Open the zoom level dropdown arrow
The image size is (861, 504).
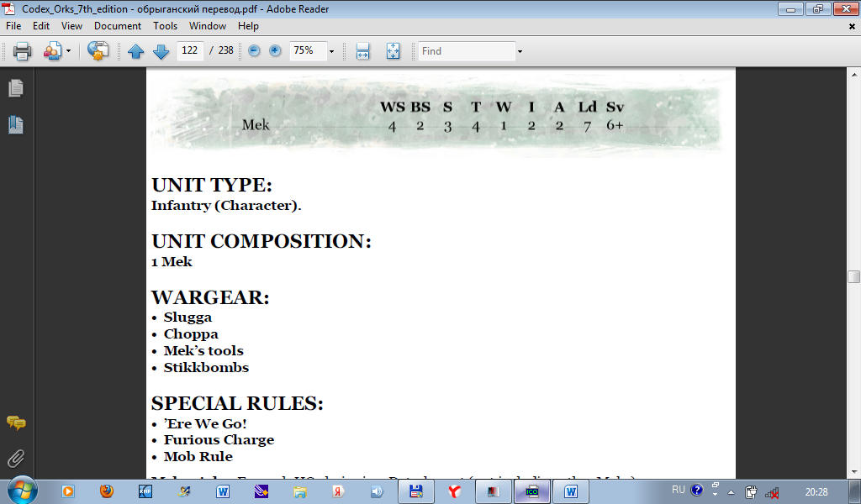click(331, 51)
